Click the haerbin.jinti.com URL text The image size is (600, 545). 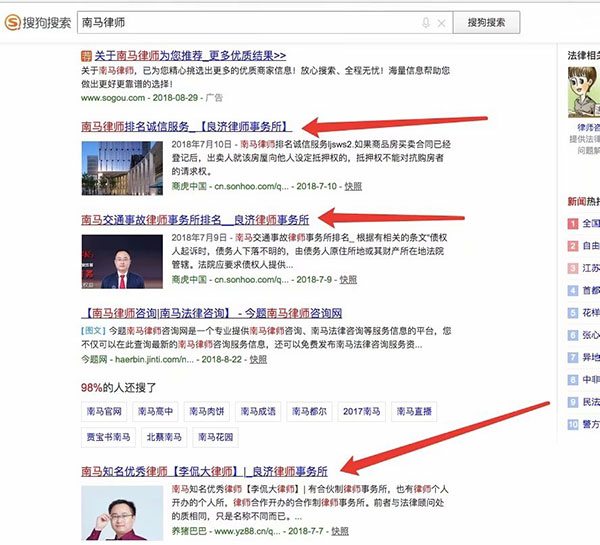click(154, 359)
